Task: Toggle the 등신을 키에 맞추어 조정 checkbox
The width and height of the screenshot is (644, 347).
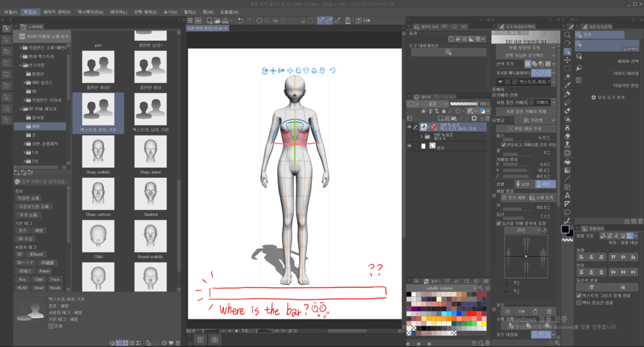Action: coord(498,224)
